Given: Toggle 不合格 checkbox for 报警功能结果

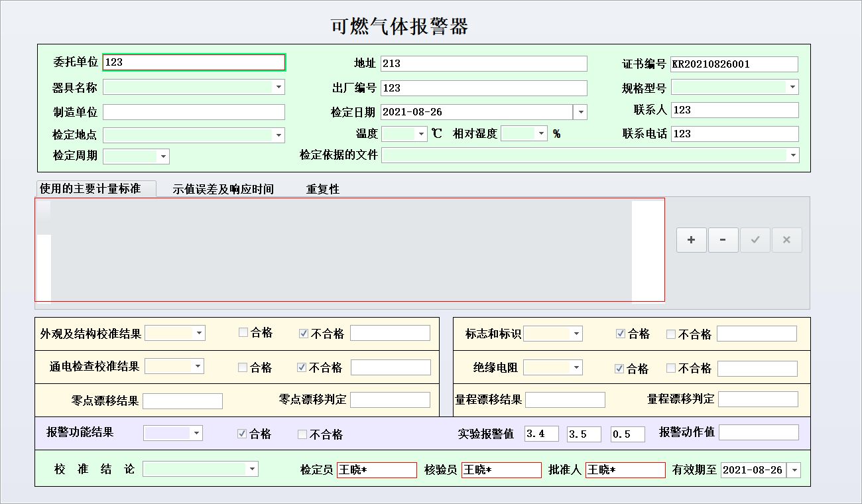Looking at the screenshot, I should 302,434.
